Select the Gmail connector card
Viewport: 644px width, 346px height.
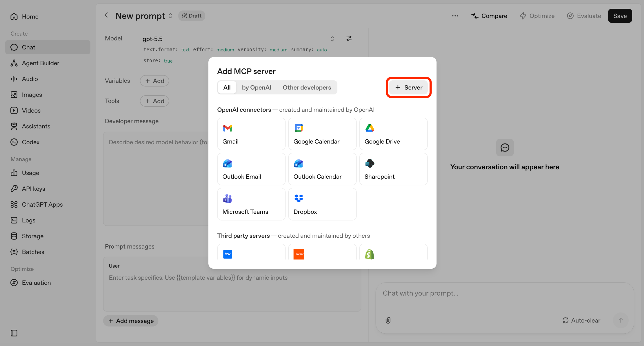(x=251, y=134)
